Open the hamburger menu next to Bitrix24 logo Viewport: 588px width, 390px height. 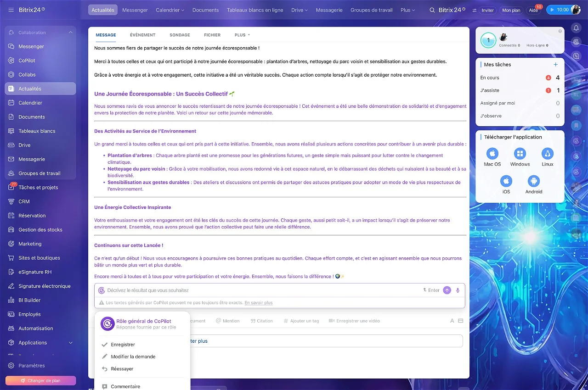(11, 10)
